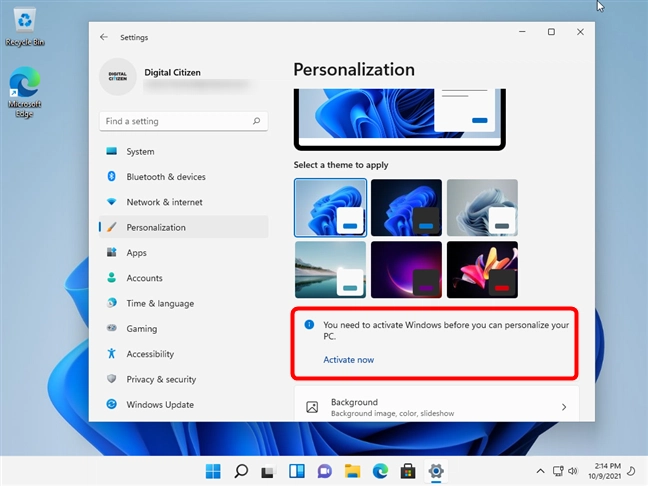The height and width of the screenshot is (486, 648).
Task: Launch Microsoft Edge from taskbar
Action: coord(380,471)
